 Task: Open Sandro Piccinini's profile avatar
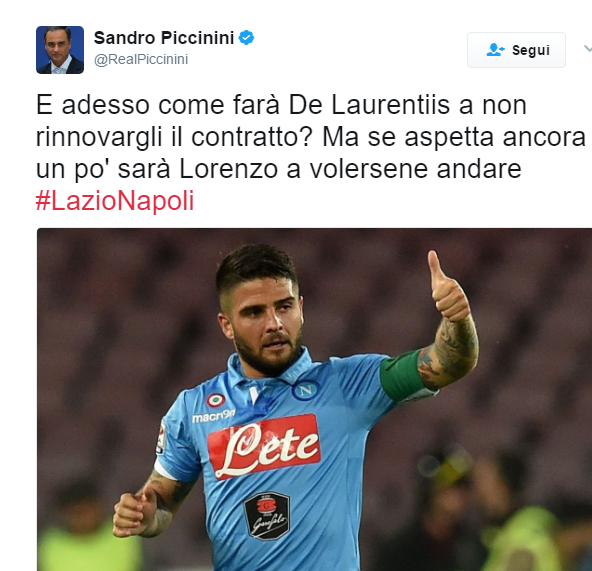pyautogui.click(x=60, y=50)
